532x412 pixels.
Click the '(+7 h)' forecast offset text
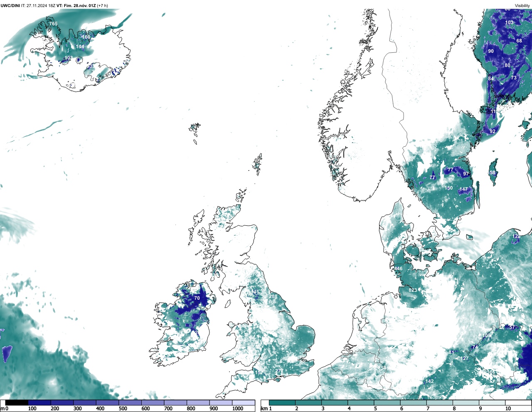102,5
